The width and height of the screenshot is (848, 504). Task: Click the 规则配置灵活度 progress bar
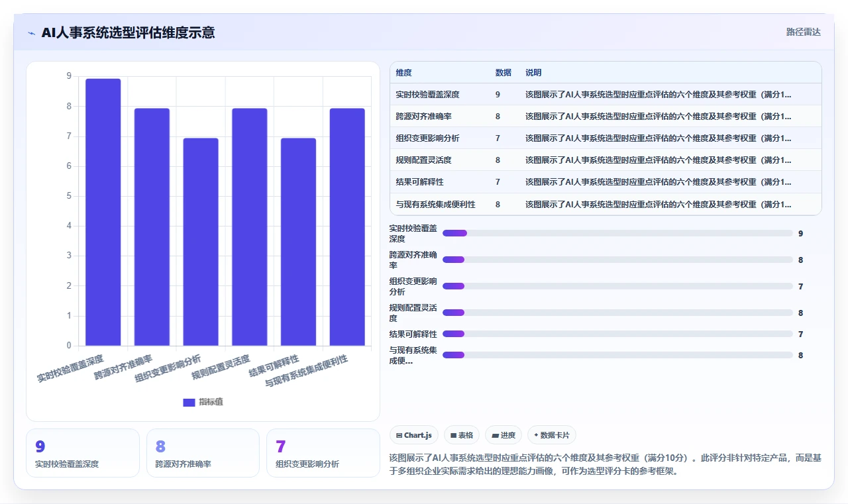617,313
